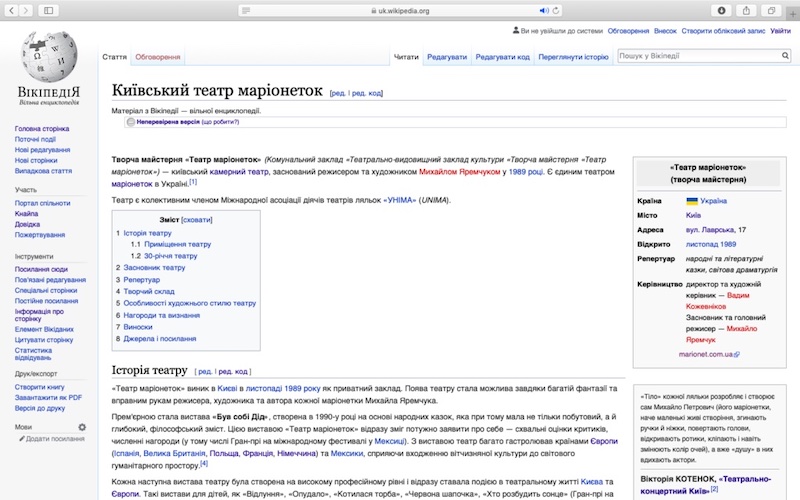Jump to contents item Засновник театру
Screen dimensions: 800x500
click(154, 267)
